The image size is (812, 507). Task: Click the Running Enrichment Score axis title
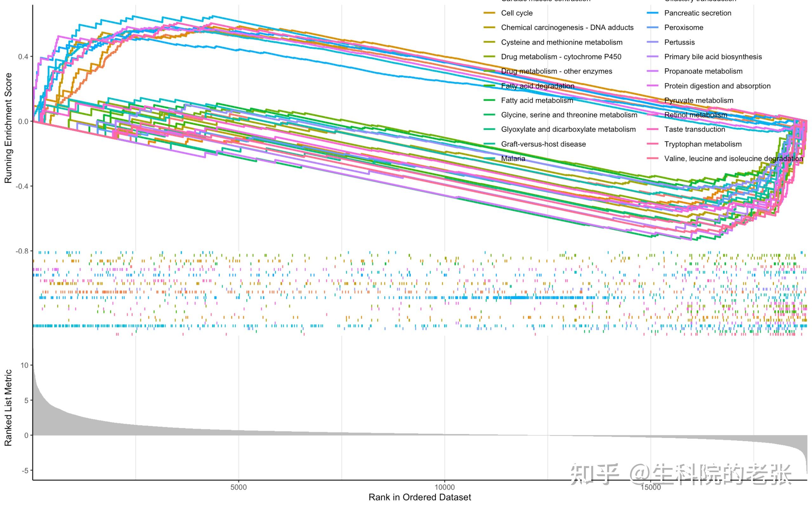click(x=8, y=128)
